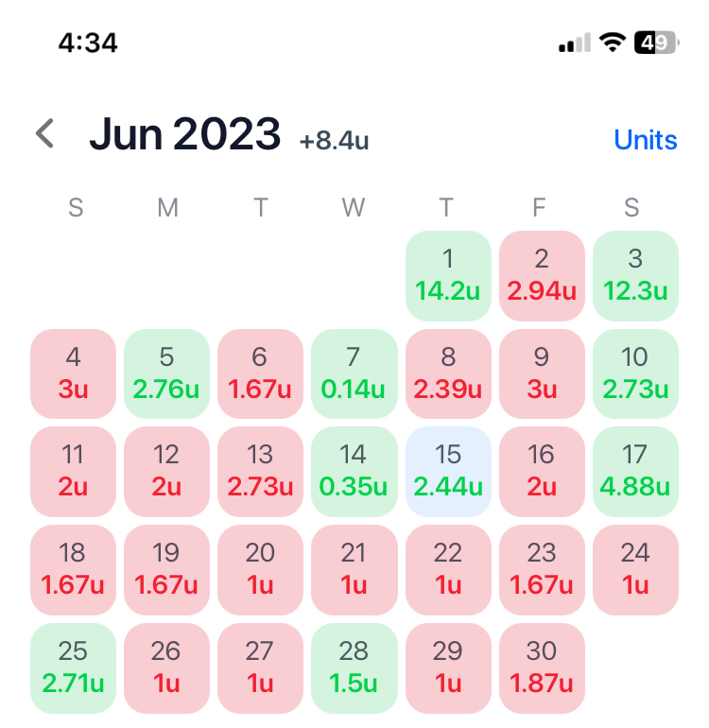Open day 30 showing 1.87u
The image size is (709, 728).
(542, 668)
